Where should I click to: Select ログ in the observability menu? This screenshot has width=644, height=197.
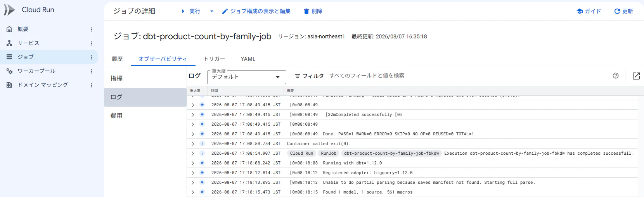point(145,97)
